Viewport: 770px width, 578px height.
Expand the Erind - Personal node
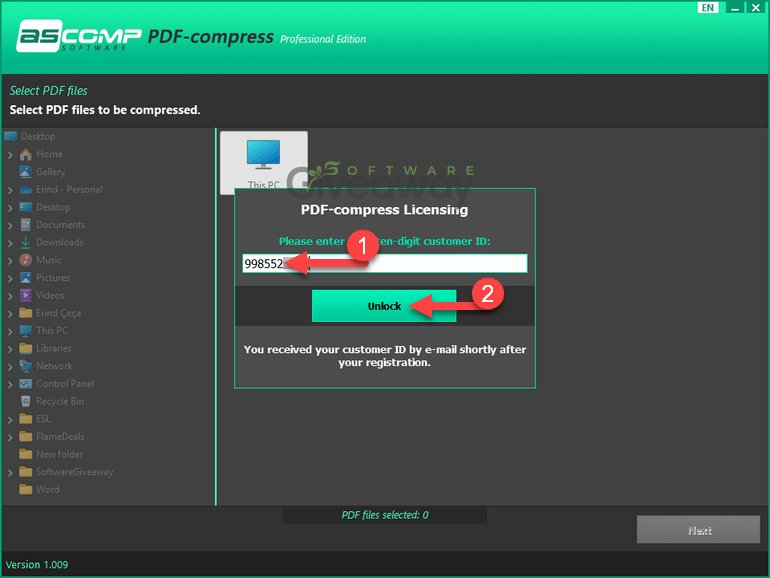(10, 190)
